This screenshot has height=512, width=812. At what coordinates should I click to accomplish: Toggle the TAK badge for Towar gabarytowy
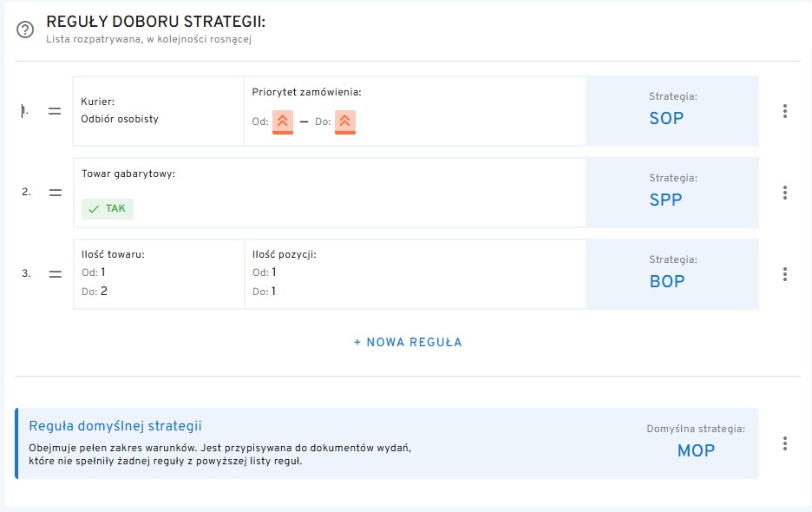click(x=108, y=208)
